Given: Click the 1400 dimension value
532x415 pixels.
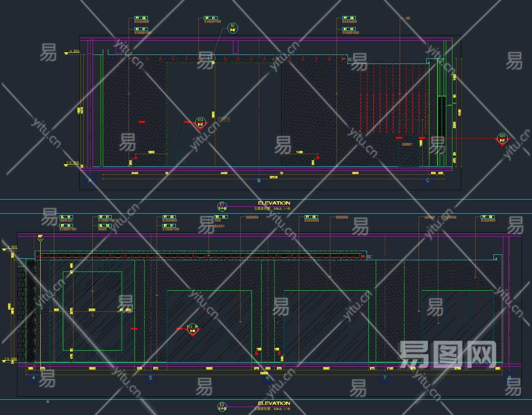Looking at the screenshot, I should click(x=299, y=152).
